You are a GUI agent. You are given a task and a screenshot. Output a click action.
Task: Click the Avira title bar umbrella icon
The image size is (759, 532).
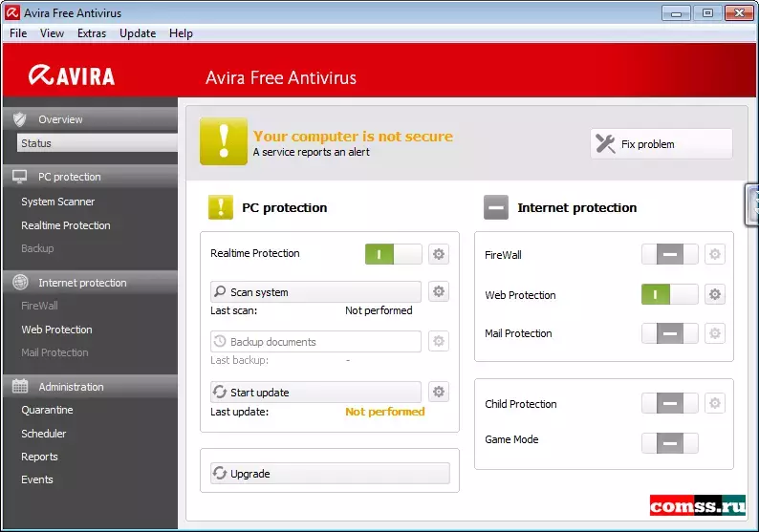tap(12, 12)
